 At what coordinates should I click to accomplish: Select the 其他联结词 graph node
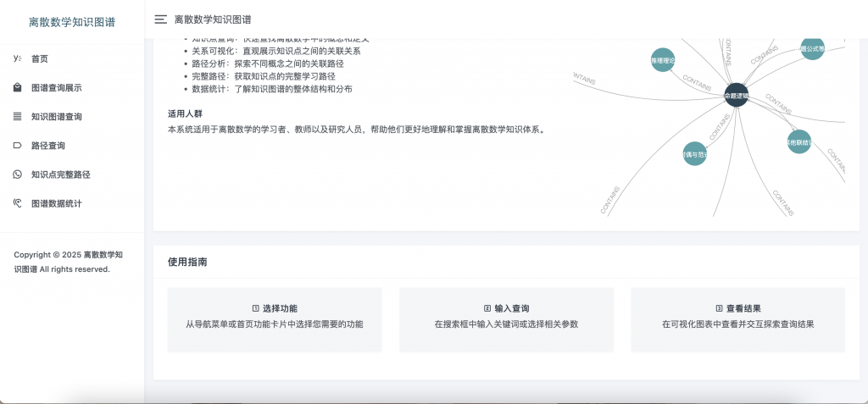798,141
